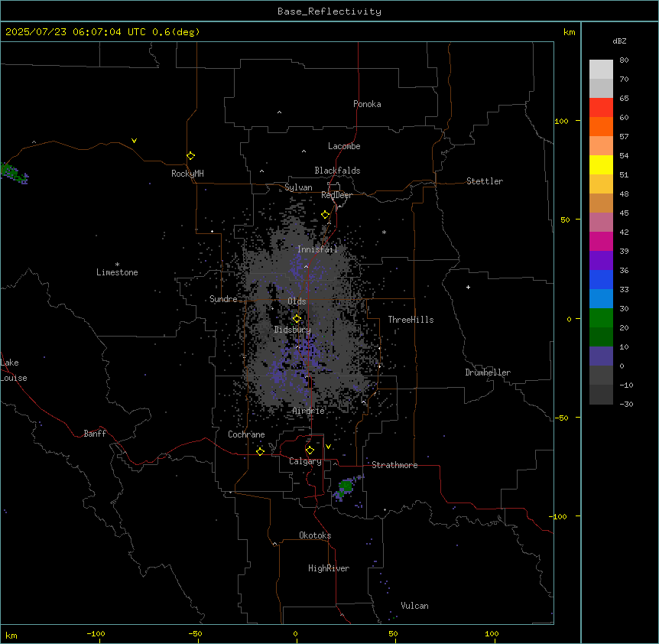Select the Innisfail label
Screen dimensions: 659x644
(x=317, y=249)
